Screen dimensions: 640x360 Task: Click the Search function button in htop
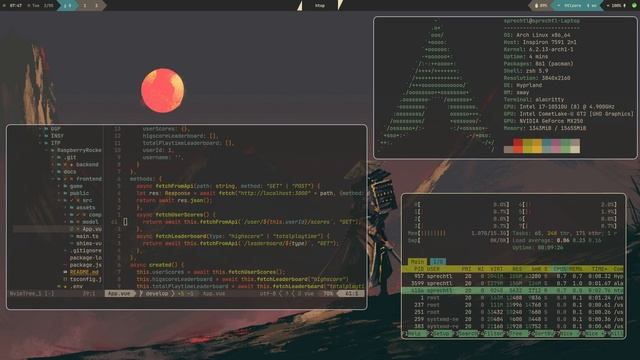point(467,333)
